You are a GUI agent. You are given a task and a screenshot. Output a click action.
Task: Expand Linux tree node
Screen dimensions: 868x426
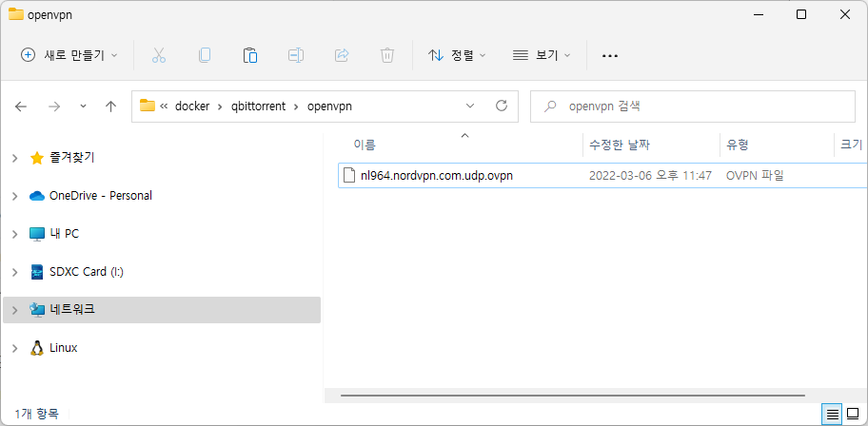pyautogui.click(x=15, y=348)
